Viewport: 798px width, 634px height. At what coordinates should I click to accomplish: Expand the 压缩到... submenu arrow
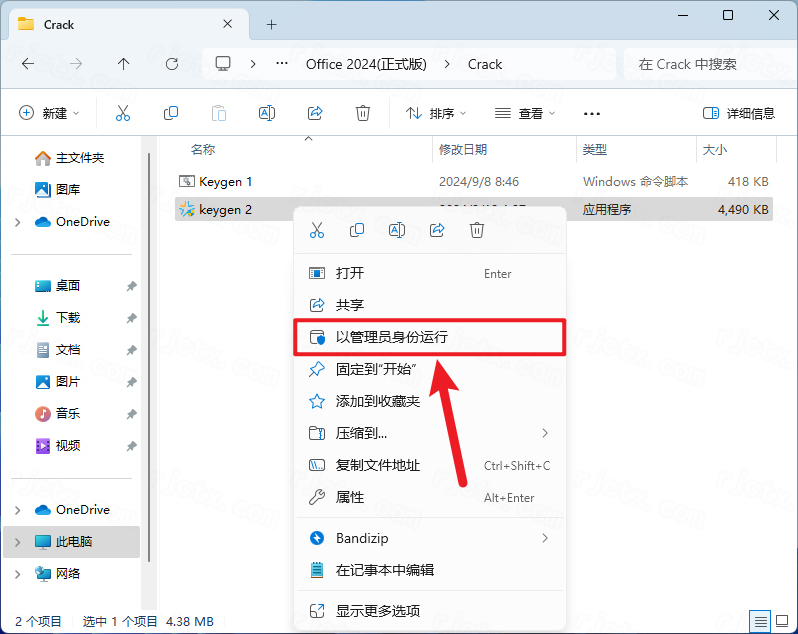pos(545,433)
